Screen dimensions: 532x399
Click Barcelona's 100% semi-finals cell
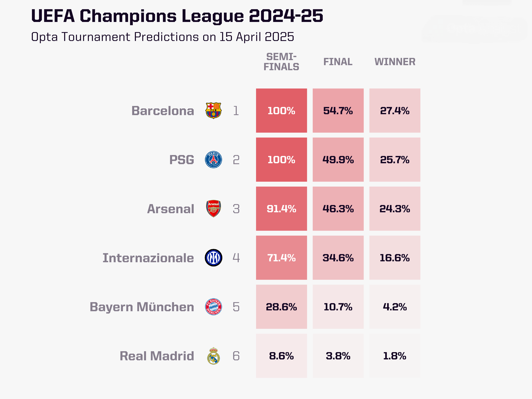point(281,111)
